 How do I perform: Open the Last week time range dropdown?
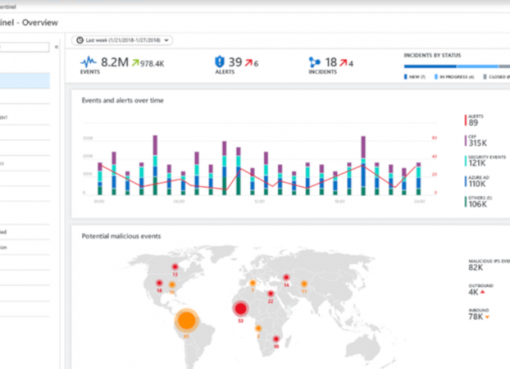[122, 40]
